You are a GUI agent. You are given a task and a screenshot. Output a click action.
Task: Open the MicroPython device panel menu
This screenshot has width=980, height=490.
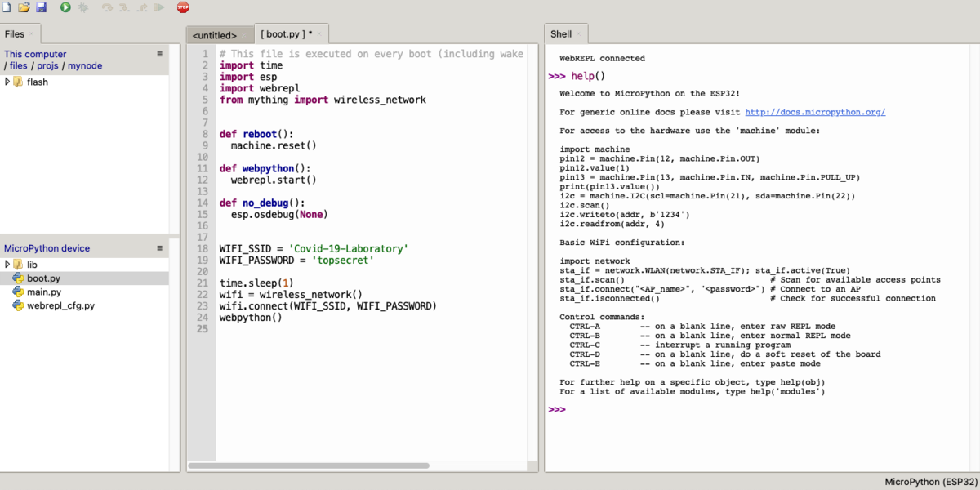click(160, 247)
